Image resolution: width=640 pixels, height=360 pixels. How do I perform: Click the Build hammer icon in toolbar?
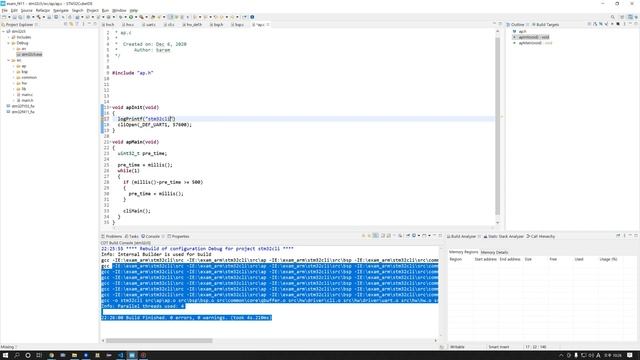pos(39,17)
